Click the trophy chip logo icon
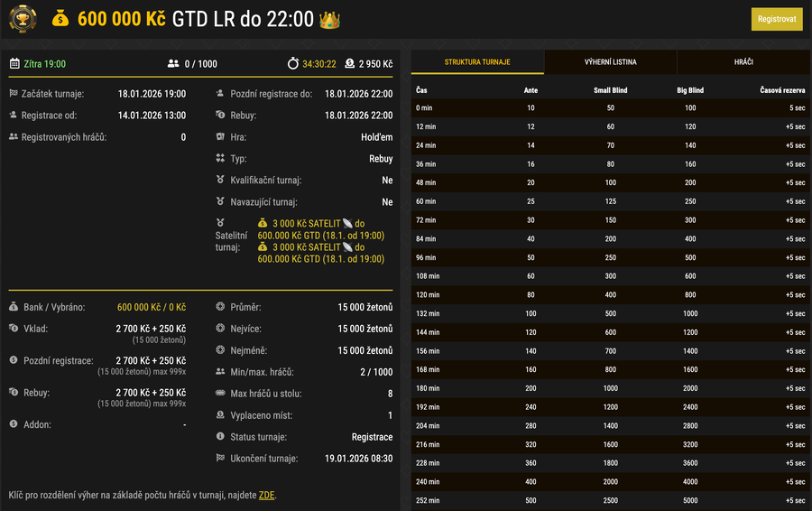Screen dimensions: 812x511 pyautogui.click(x=23, y=19)
